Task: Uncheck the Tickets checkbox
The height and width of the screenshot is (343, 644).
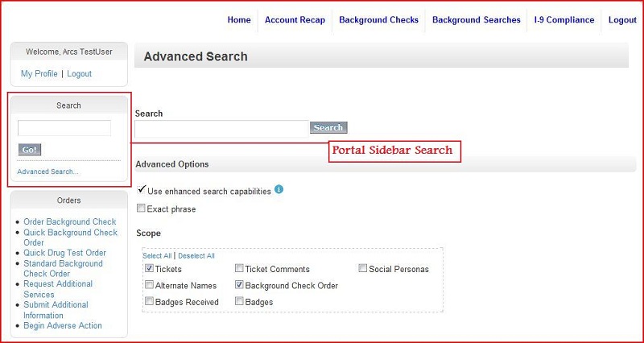Action: click(x=149, y=268)
